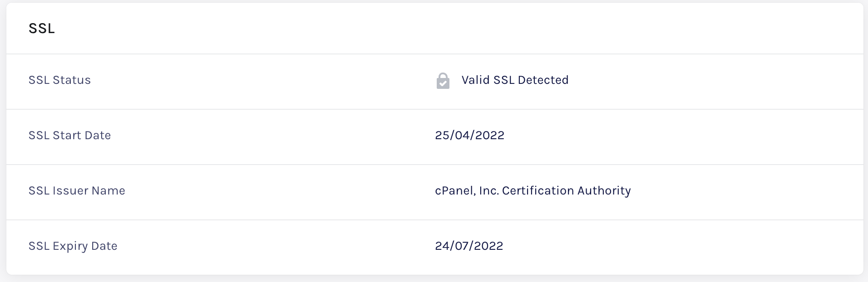This screenshot has height=282, width=868.
Task: Click the word Issuer in third row
Action: coord(70,190)
